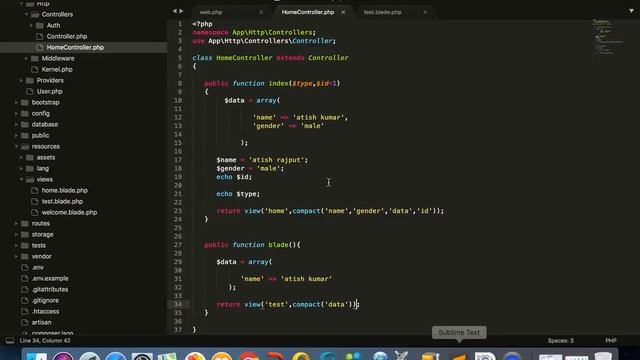Screen dimensions: 640x360
Task: Click the folder icon beside public
Action: pos(25,136)
